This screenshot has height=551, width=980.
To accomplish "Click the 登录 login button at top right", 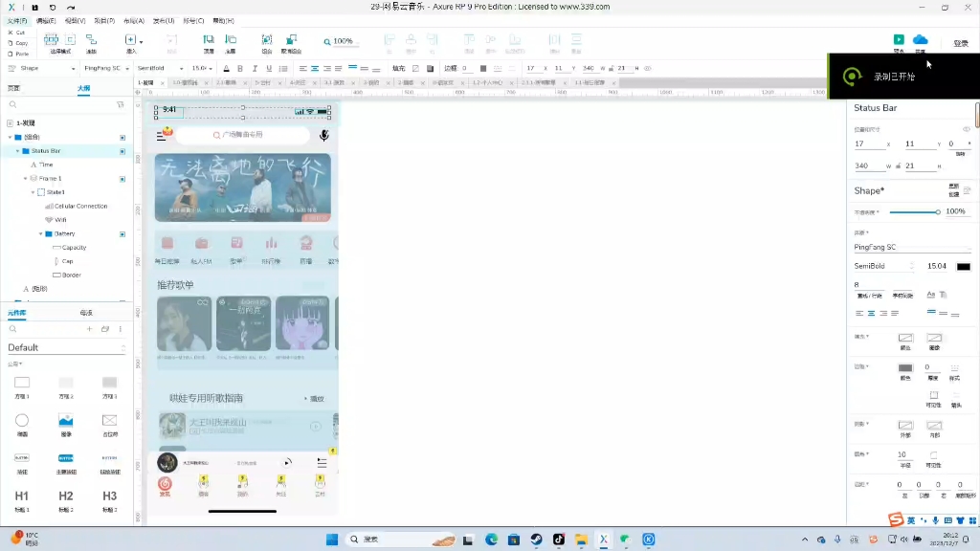I will 960,43.
